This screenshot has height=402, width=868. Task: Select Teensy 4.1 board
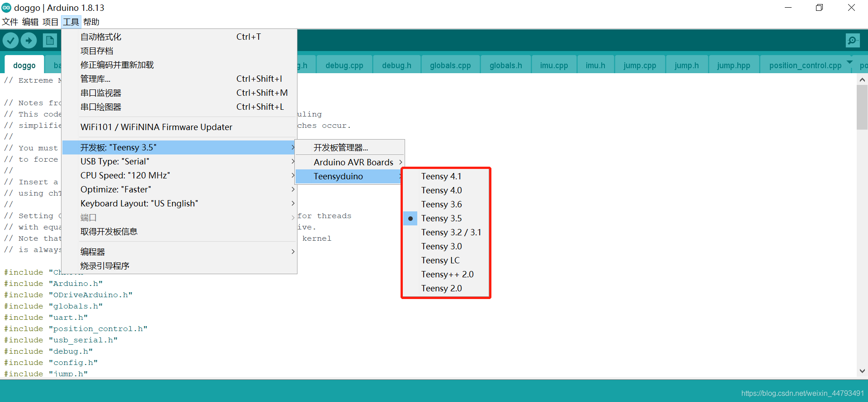[446, 176]
